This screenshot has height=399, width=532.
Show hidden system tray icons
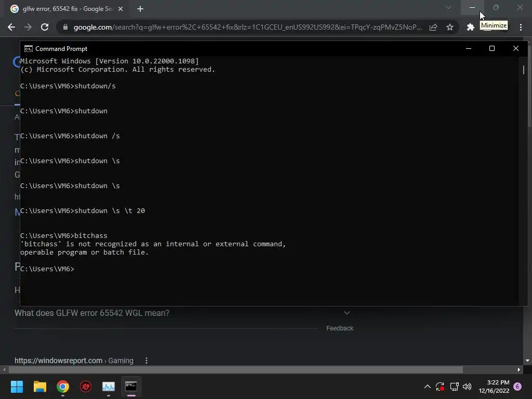[x=428, y=387]
